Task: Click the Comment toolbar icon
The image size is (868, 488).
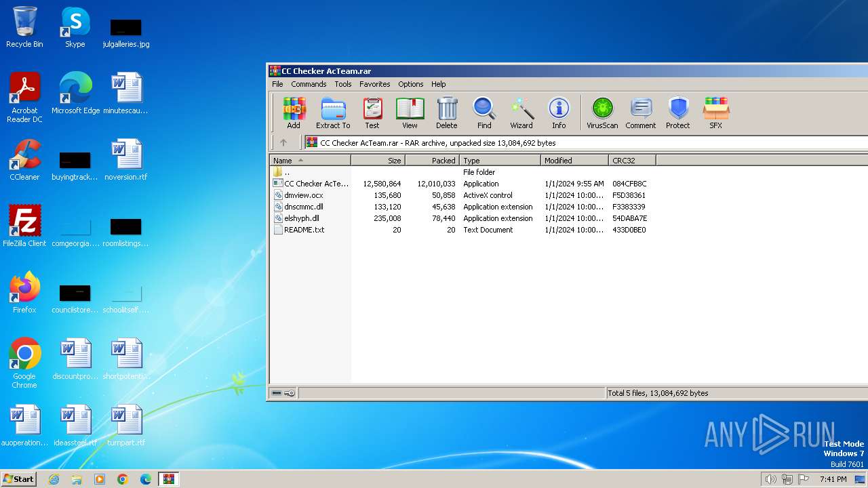Action: pyautogui.click(x=641, y=113)
